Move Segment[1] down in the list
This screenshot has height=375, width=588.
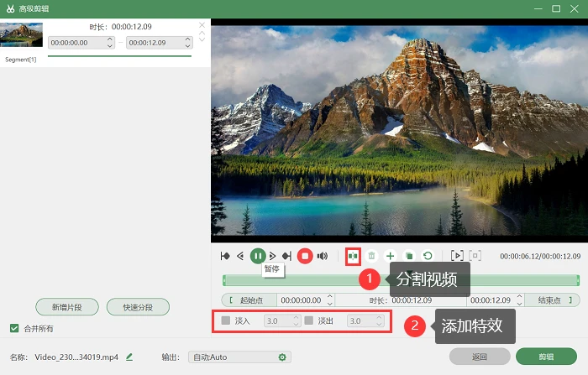coord(202,39)
